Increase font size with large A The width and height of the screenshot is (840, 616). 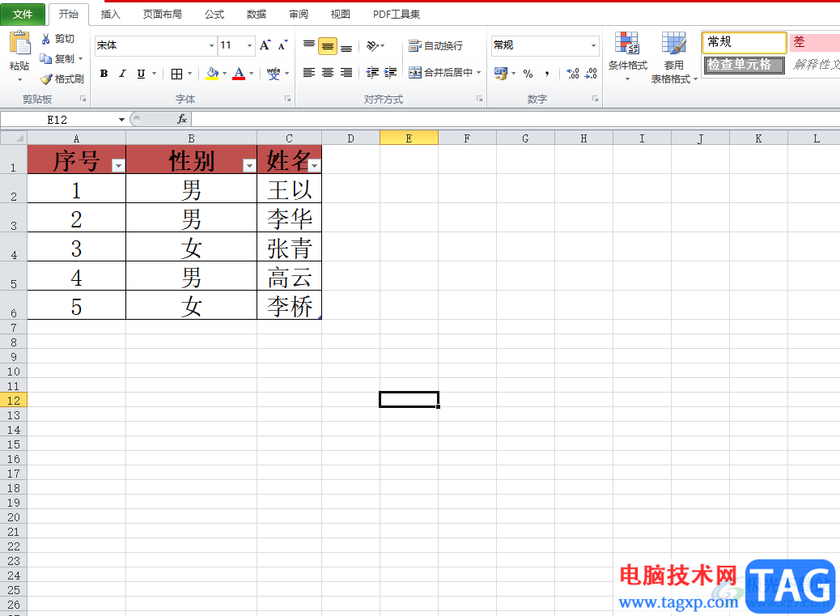tap(265, 45)
